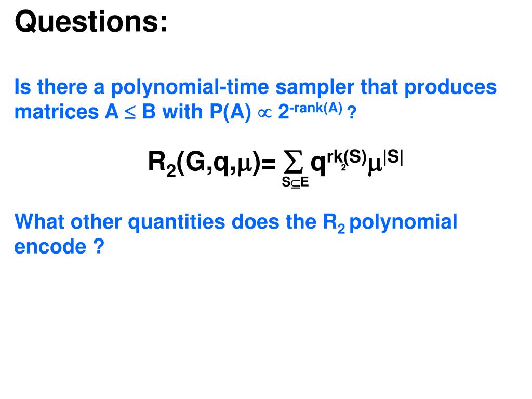Select the "-rank(A)" superscript exponent
This screenshot has width=532, height=399.
pyautogui.click(x=315, y=108)
